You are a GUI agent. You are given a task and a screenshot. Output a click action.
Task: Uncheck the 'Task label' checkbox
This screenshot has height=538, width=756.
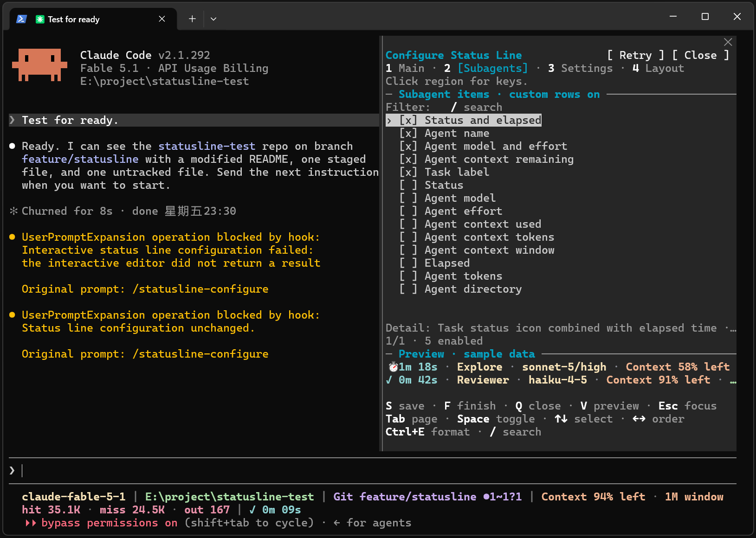[408, 172]
